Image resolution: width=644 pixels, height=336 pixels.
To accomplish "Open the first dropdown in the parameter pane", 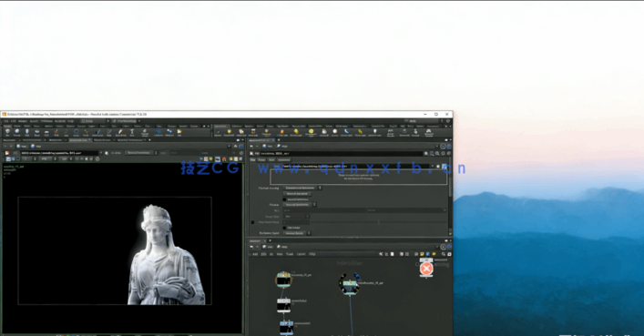I will coord(302,188).
